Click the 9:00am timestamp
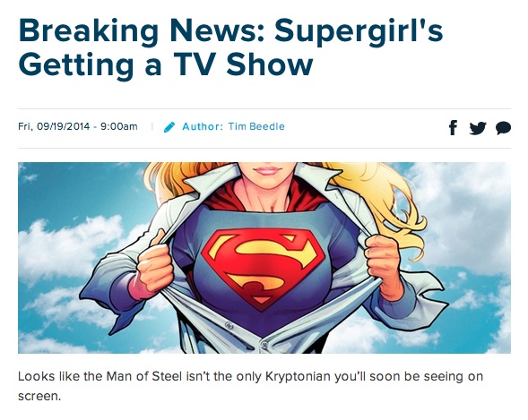The width and height of the screenshot is (528, 420). click(x=119, y=126)
